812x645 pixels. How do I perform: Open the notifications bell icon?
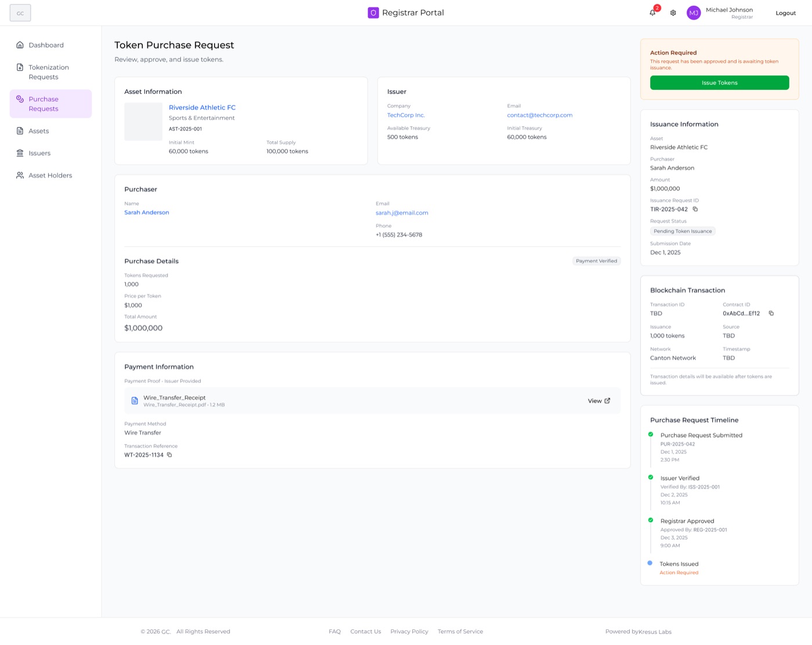pos(652,13)
